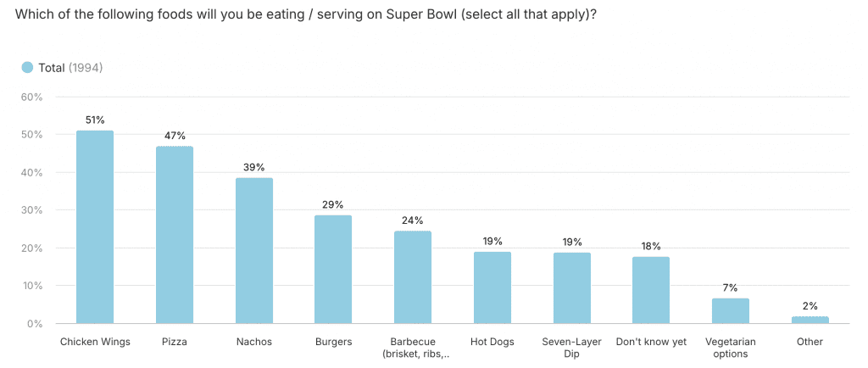
Task: Click the Chicken Wings axis label
Action: pos(95,342)
